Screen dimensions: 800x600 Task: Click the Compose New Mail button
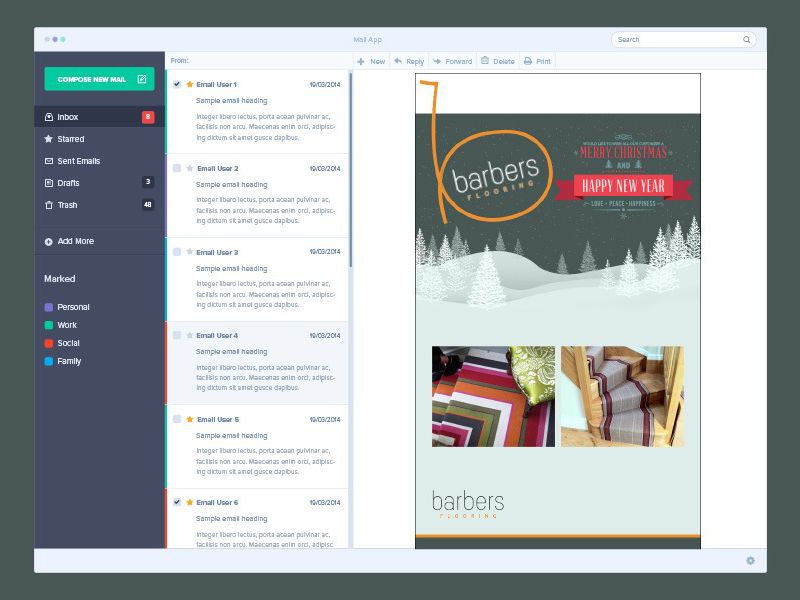coord(99,79)
